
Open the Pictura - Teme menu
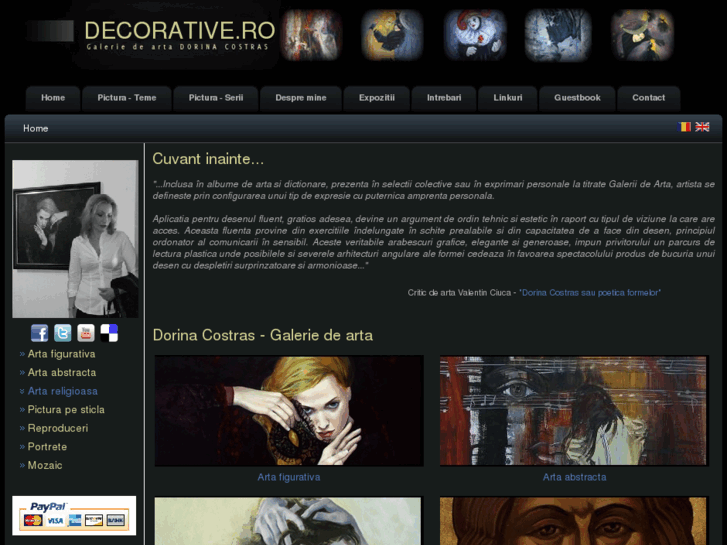127,98
